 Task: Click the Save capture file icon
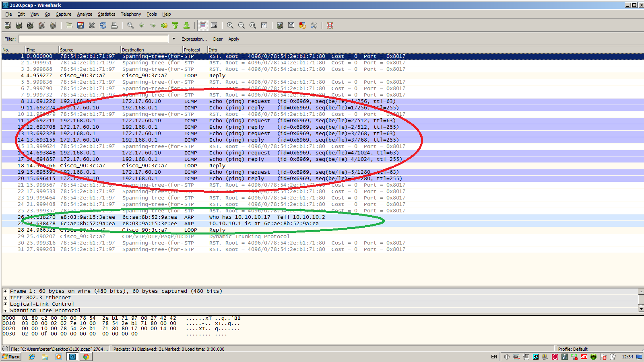[x=80, y=25]
